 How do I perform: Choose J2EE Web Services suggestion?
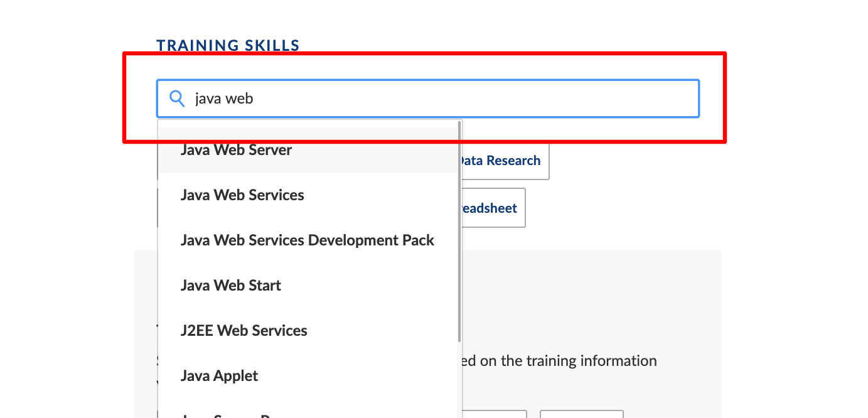[x=308, y=331]
